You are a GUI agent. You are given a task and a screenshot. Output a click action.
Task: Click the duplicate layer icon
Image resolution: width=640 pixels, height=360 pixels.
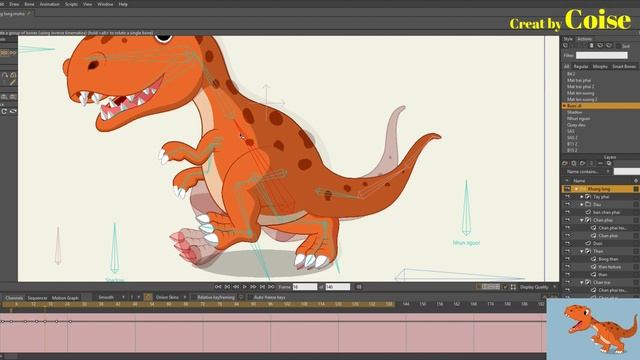pyautogui.click(x=573, y=163)
